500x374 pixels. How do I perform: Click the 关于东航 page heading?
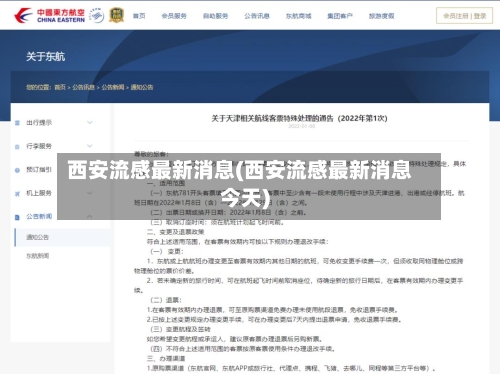(46, 56)
